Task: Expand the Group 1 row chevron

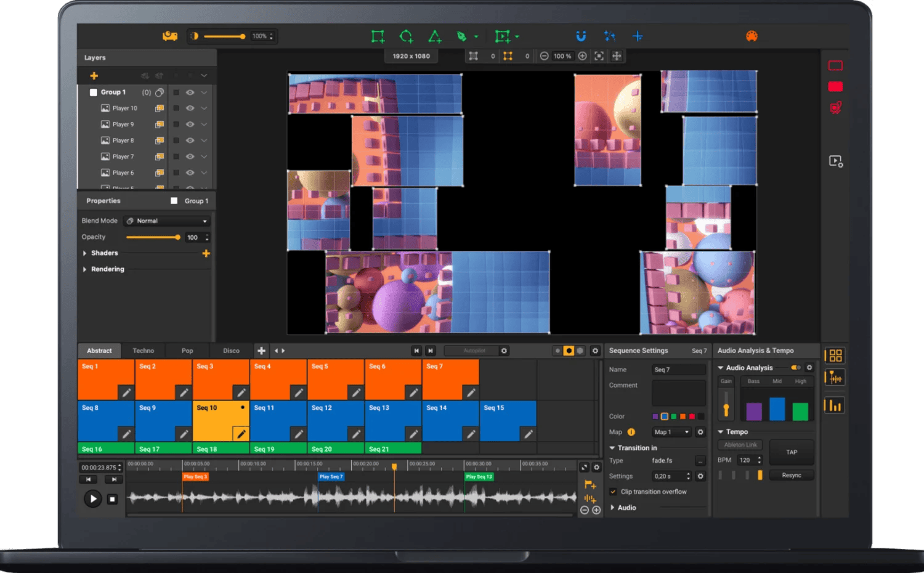Action: point(204,92)
